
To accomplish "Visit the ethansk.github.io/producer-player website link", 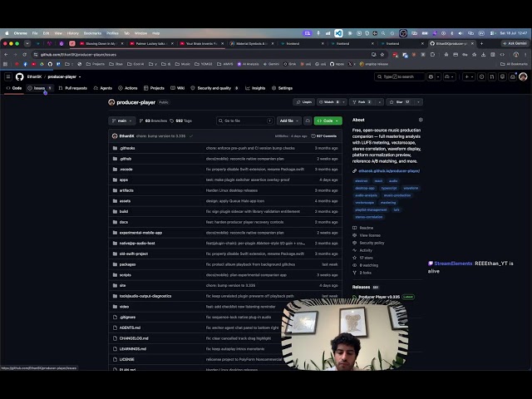I will tap(389, 171).
